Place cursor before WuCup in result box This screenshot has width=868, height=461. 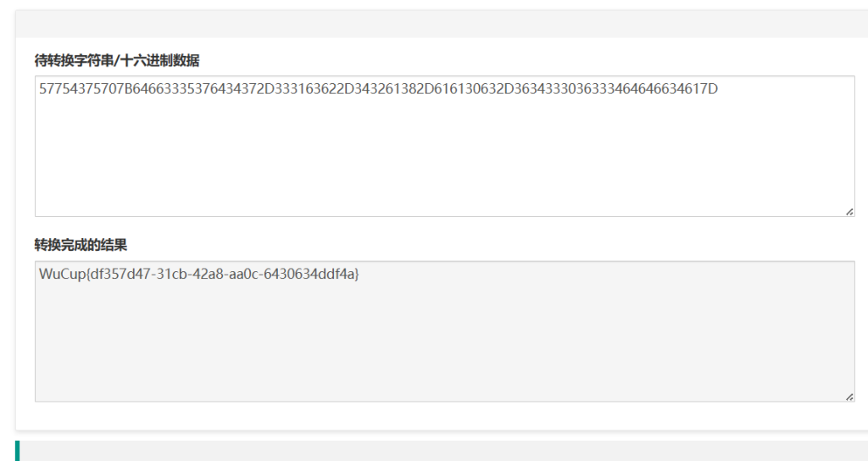click(39, 274)
